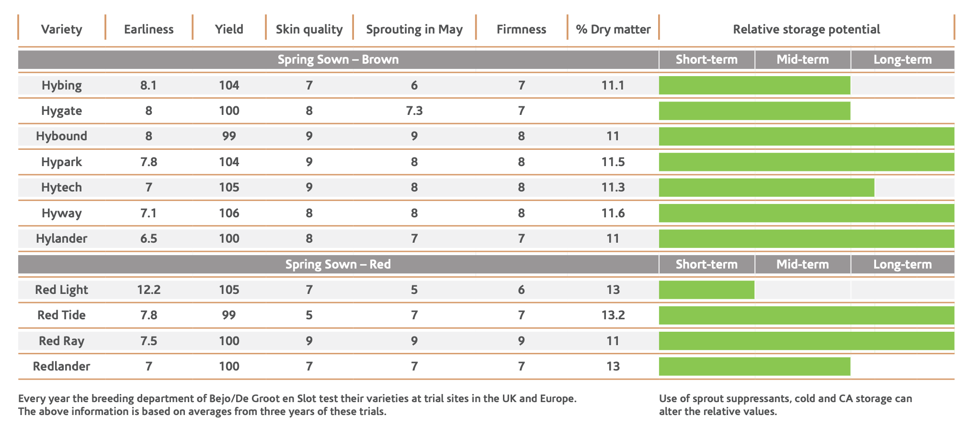Screen dimensions: 980x427
Task: Click Red Tide's 13.2 dry matter value
Action: click(x=613, y=315)
